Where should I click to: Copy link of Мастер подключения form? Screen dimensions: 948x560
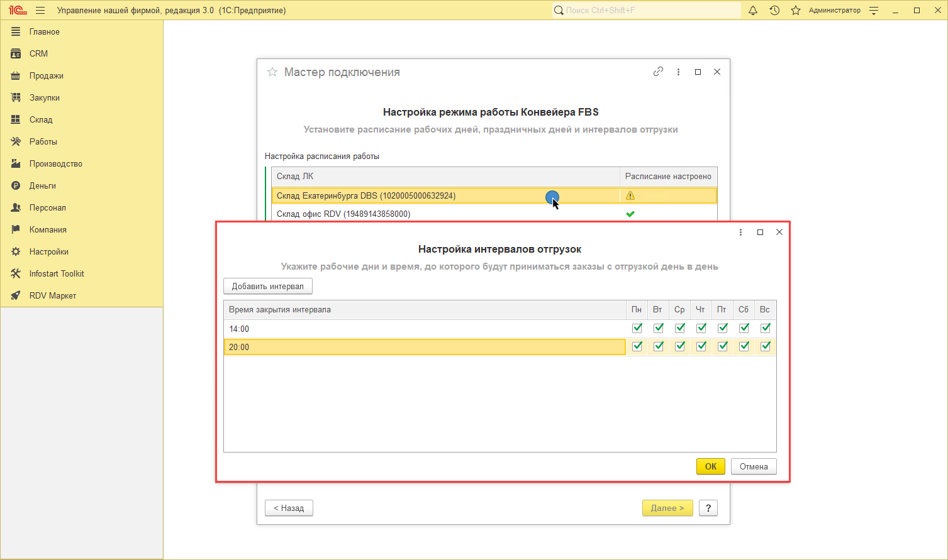[658, 72]
